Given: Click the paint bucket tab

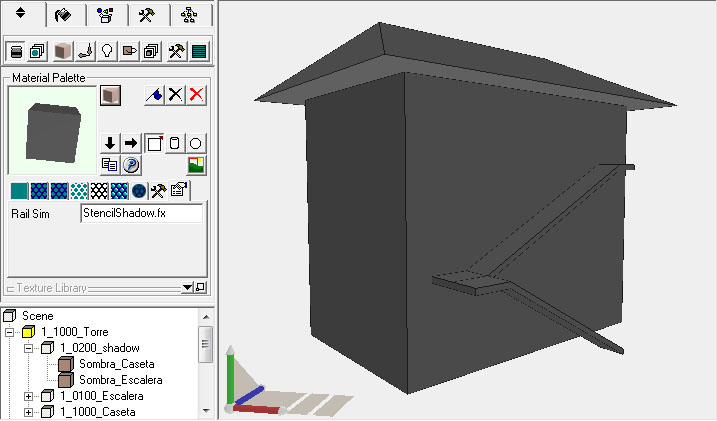Looking at the screenshot, I should 62,15.
